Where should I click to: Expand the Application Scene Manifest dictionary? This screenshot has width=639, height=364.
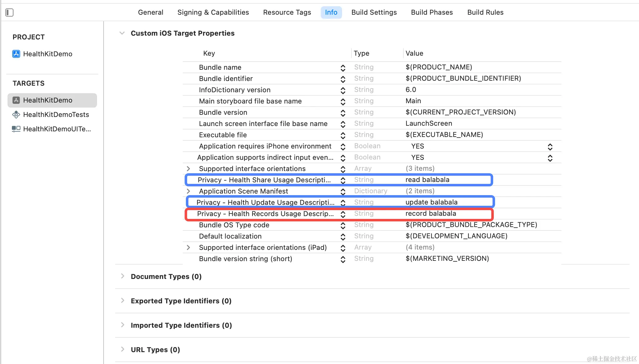click(x=188, y=191)
